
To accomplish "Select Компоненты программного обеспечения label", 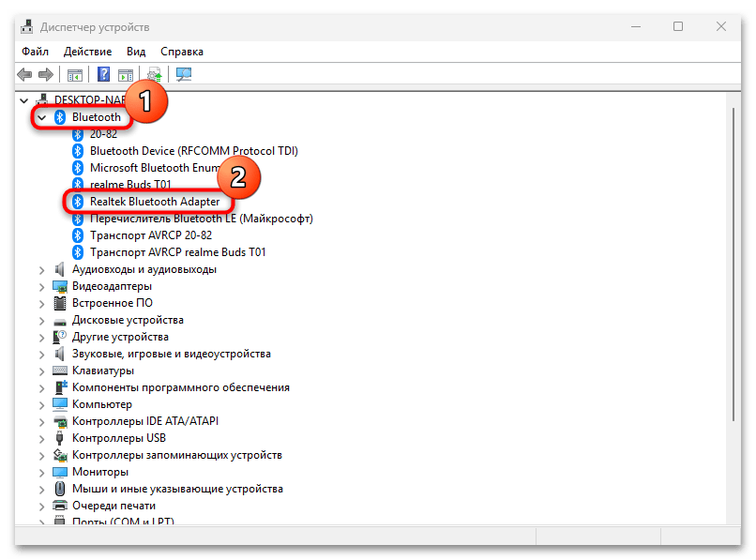I will 181,387.
